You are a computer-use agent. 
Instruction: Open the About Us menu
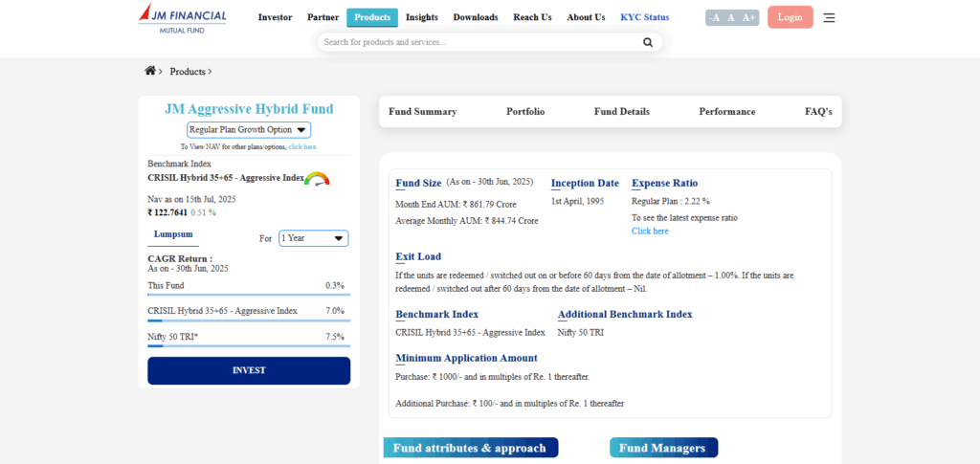pyautogui.click(x=587, y=17)
